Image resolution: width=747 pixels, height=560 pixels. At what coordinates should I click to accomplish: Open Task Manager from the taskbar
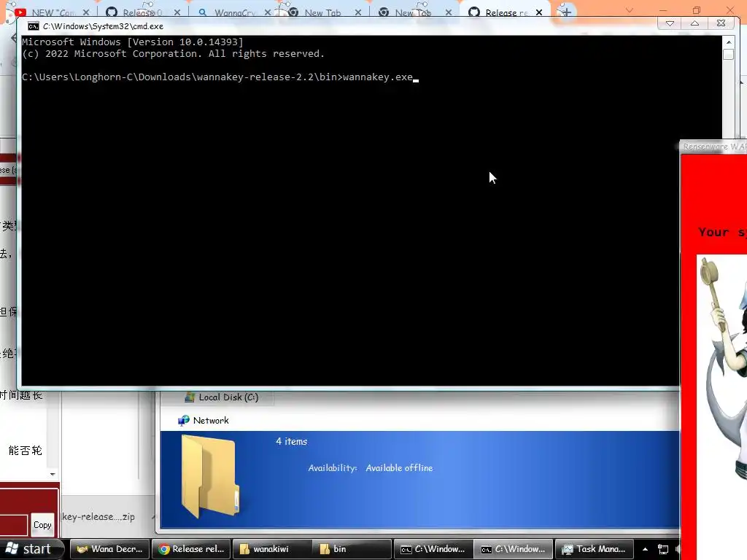[594, 549]
